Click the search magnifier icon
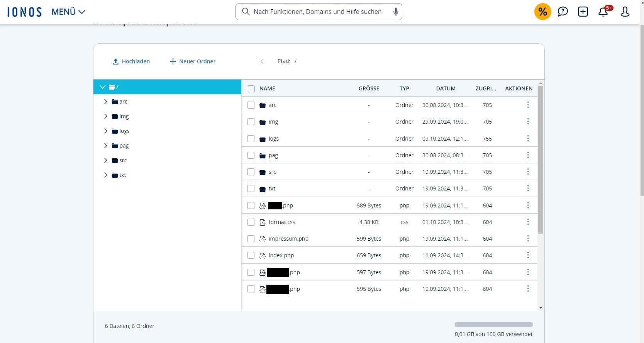Screen dimensions: 644x343 tap(246, 12)
